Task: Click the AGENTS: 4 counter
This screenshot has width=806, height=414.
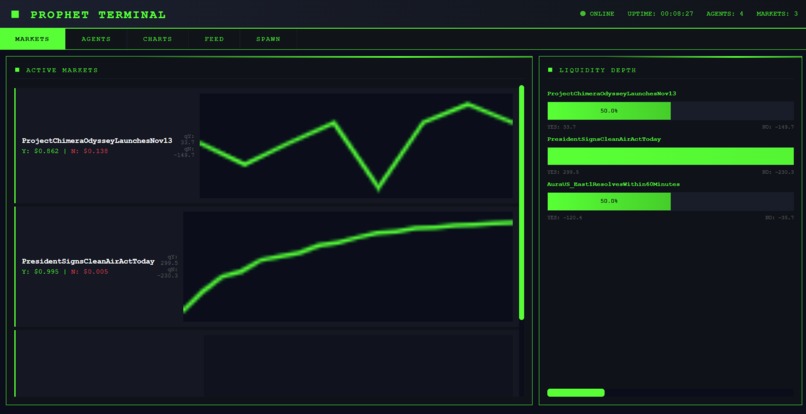Action: coord(725,14)
